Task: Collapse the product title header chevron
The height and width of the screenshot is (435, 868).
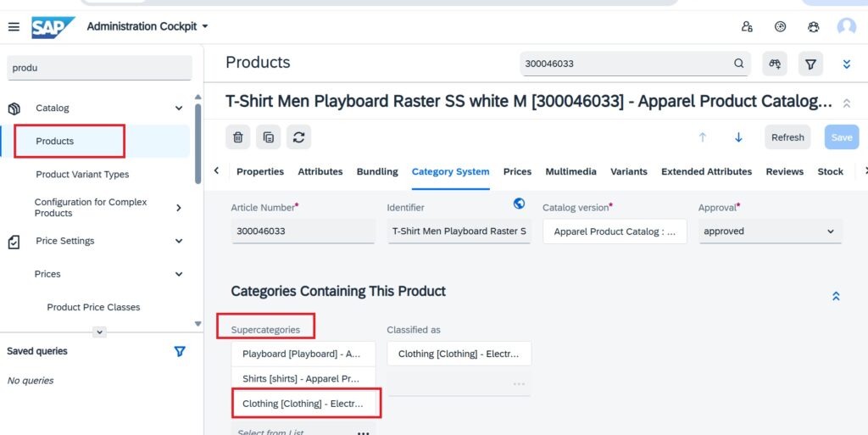Action: [x=847, y=103]
